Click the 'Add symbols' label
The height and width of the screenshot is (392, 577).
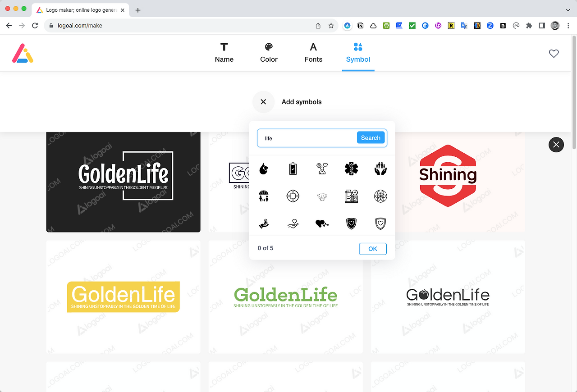tap(302, 102)
